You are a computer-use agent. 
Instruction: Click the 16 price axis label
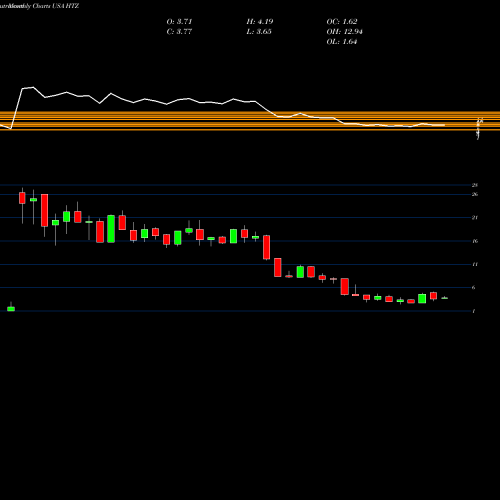pos(475,241)
